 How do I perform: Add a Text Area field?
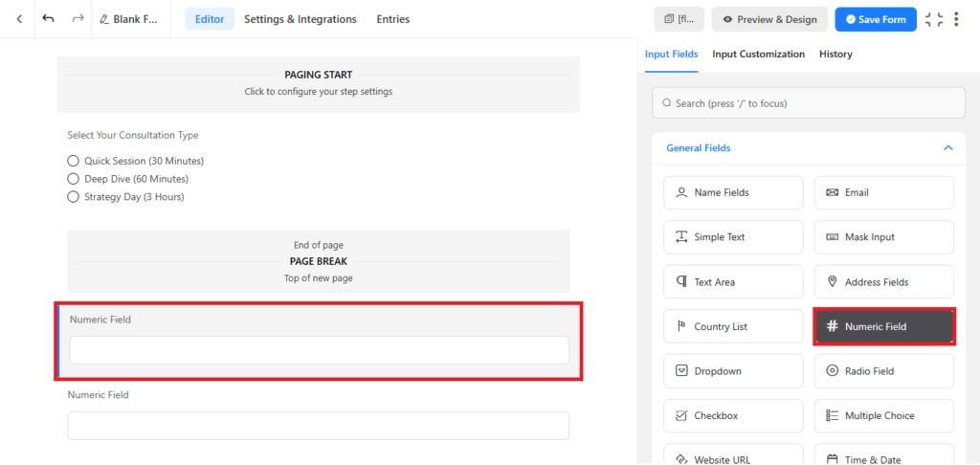[733, 282]
